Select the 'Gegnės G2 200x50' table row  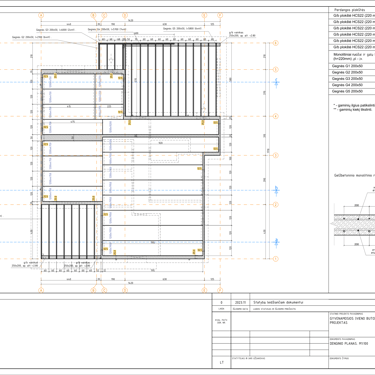(352, 72)
